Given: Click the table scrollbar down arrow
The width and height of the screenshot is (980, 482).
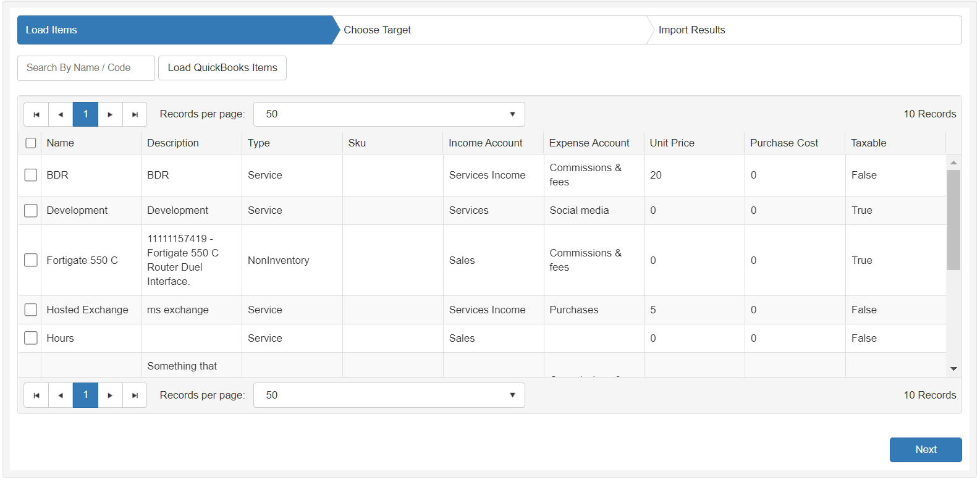Looking at the screenshot, I should [x=953, y=369].
